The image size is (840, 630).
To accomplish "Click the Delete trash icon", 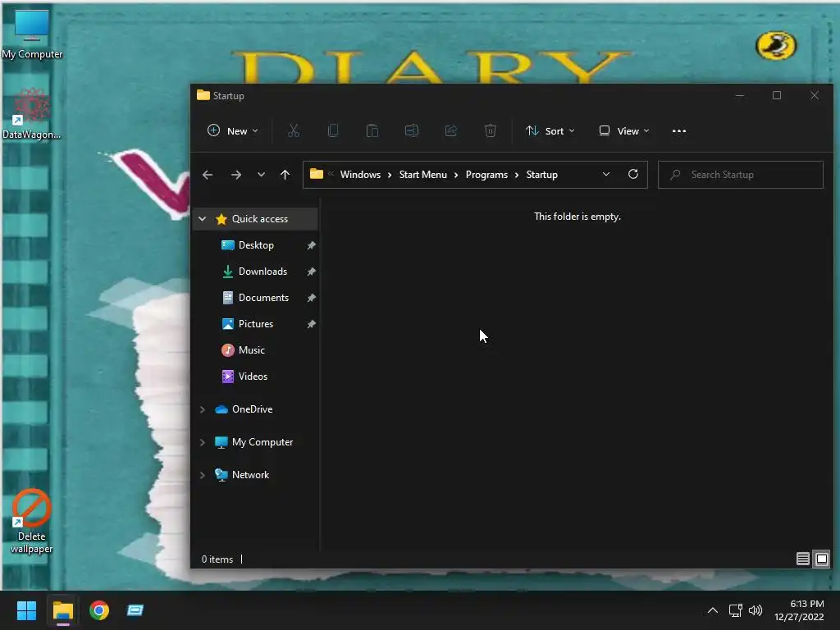I will (491, 130).
